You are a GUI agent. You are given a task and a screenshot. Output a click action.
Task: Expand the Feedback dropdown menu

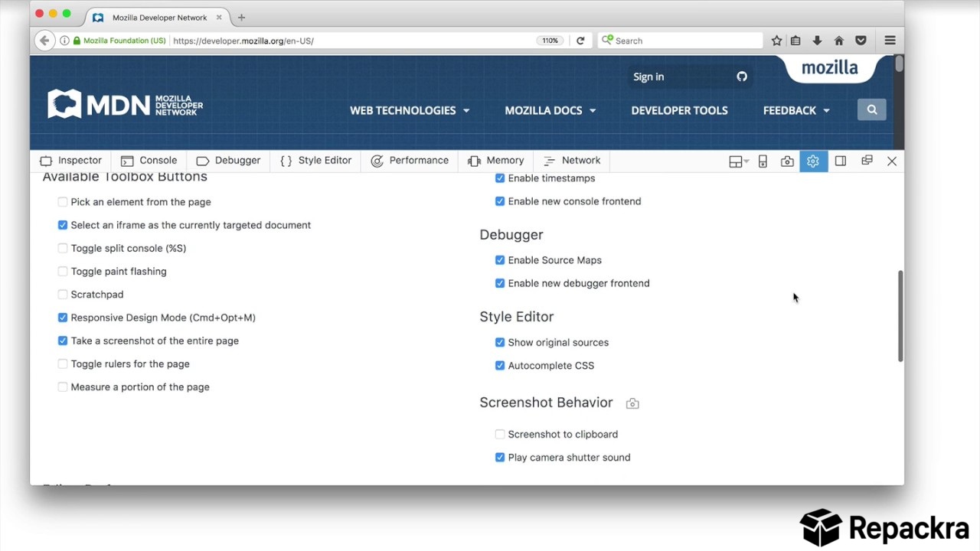pos(796,110)
